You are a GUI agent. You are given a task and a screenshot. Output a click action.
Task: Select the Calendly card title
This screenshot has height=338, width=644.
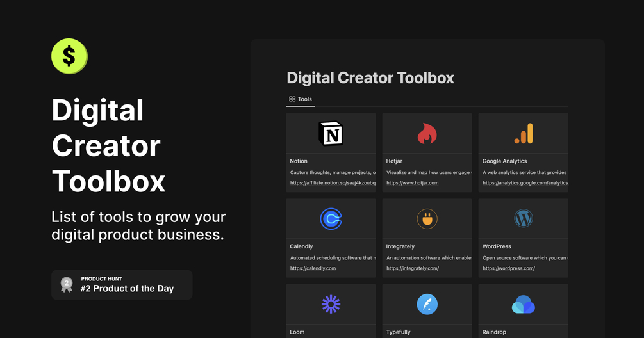[301, 246]
